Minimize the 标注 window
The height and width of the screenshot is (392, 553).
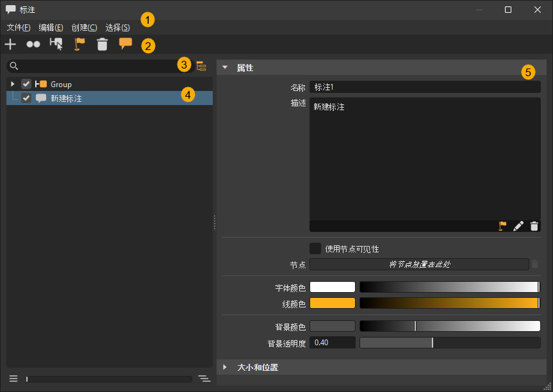tap(479, 10)
